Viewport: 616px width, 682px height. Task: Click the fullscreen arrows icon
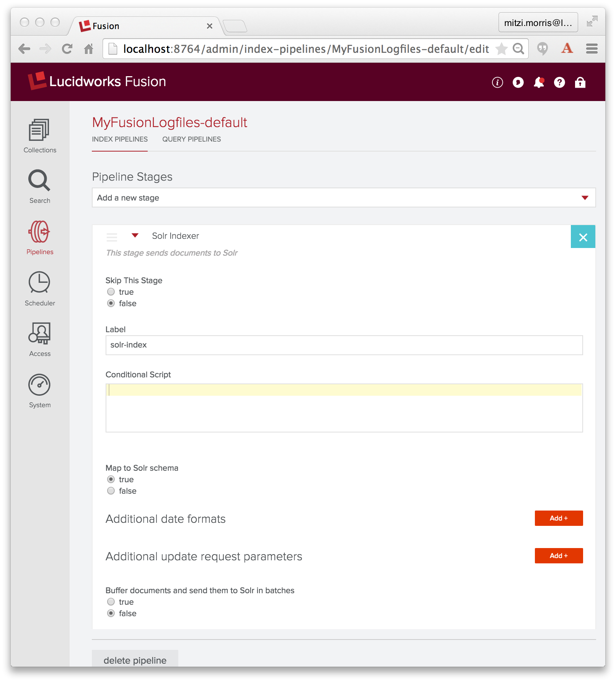click(x=592, y=21)
